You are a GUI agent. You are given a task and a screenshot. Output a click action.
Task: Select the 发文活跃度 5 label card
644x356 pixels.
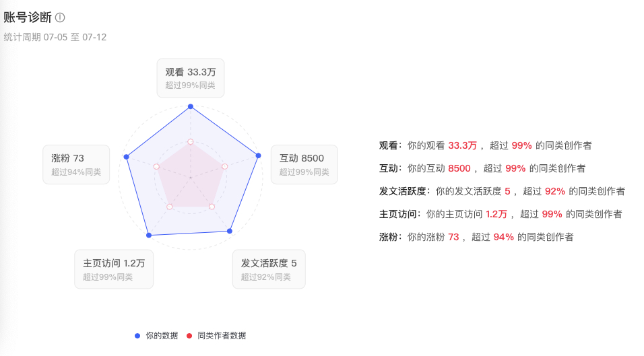269,269
